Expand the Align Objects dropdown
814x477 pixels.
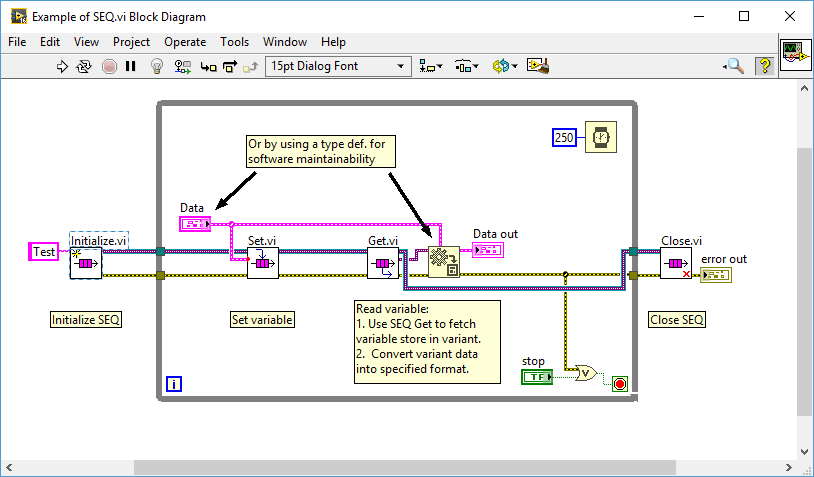click(431, 66)
